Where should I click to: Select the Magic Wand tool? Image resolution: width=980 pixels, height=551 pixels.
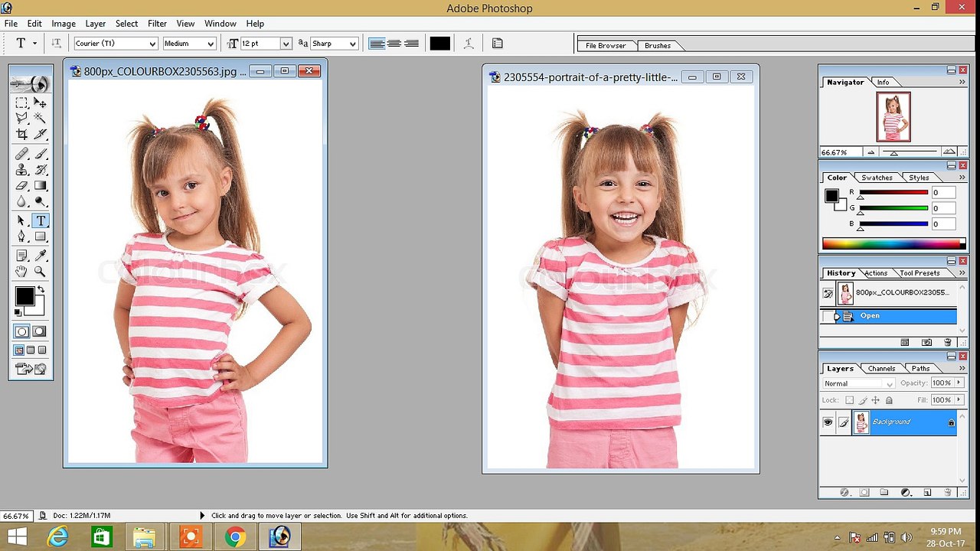[x=41, y=118]
